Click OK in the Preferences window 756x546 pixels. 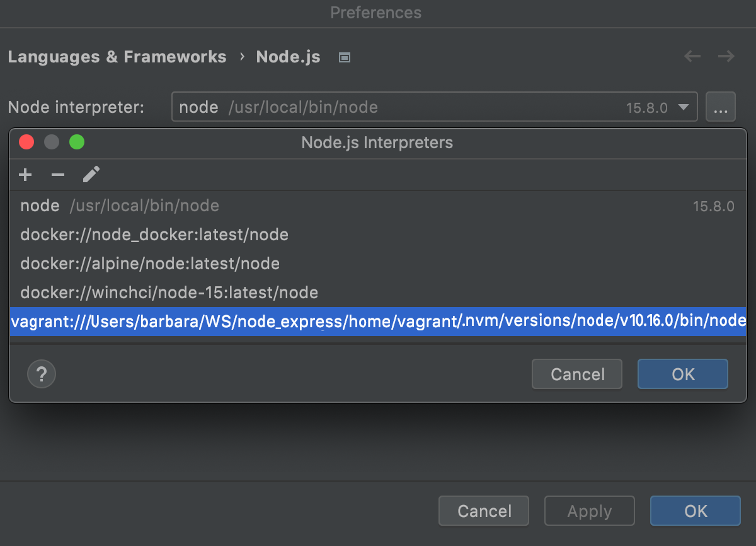(695, 511)
